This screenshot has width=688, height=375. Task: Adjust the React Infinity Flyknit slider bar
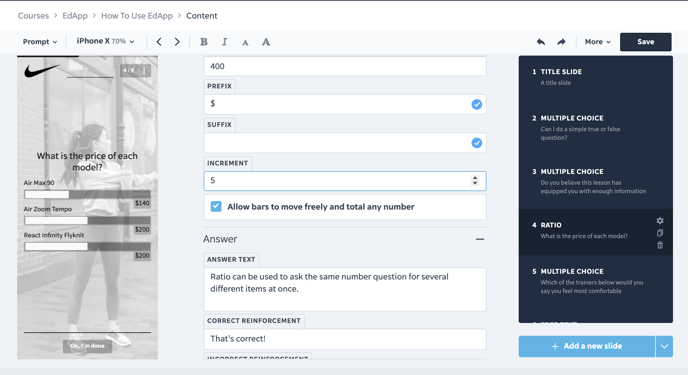[x=87, y=246]
